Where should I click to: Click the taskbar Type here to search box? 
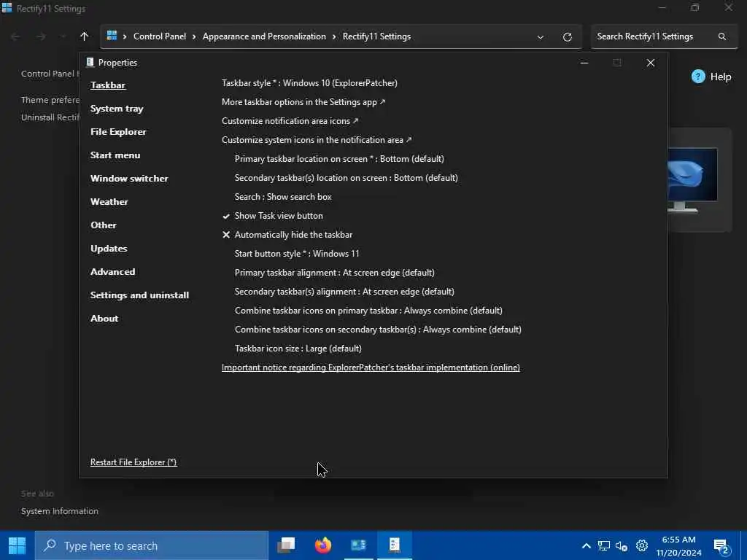tap(152, 545)
